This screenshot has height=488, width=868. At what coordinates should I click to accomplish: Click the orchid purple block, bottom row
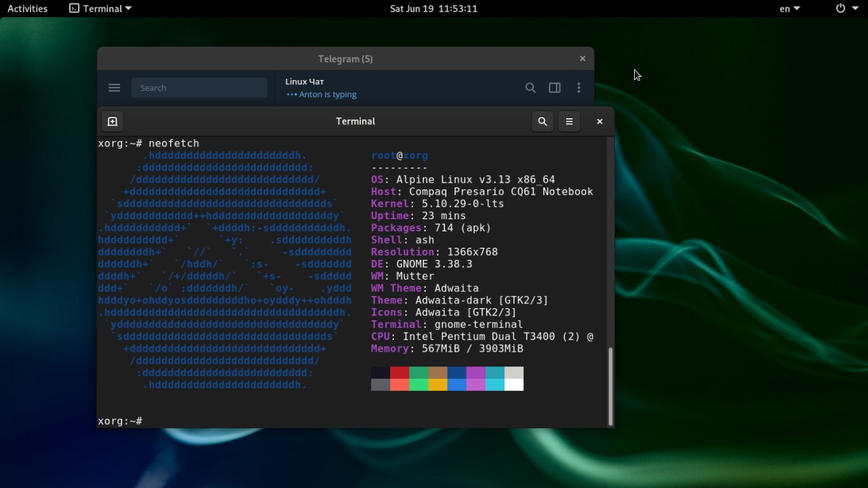(475, 385)
